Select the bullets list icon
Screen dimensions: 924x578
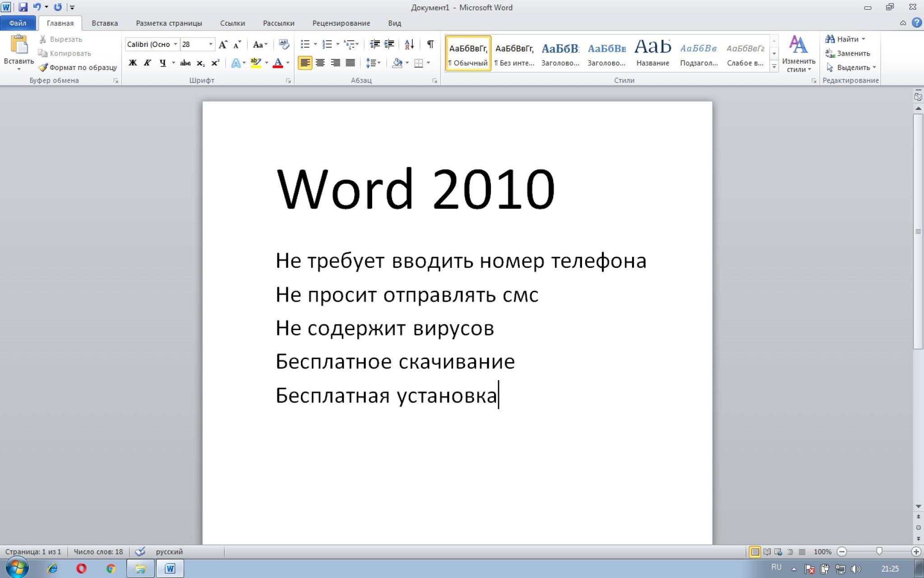304,44
